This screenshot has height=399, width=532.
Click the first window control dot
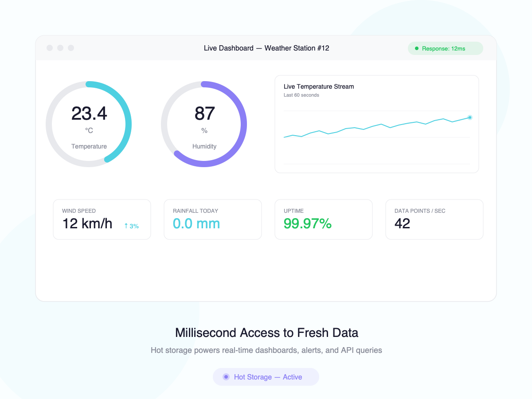click(50, 48)
